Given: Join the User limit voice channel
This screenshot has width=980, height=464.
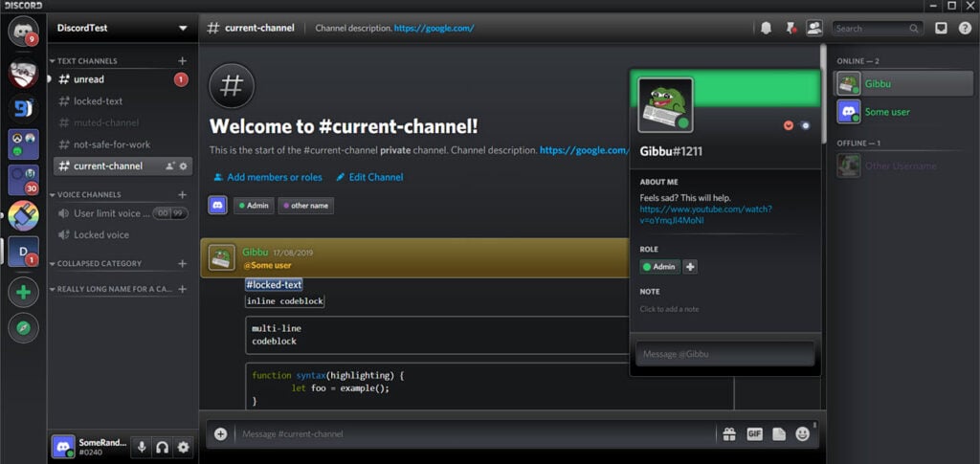Looking at the screenshot, I should pos(122,213).
